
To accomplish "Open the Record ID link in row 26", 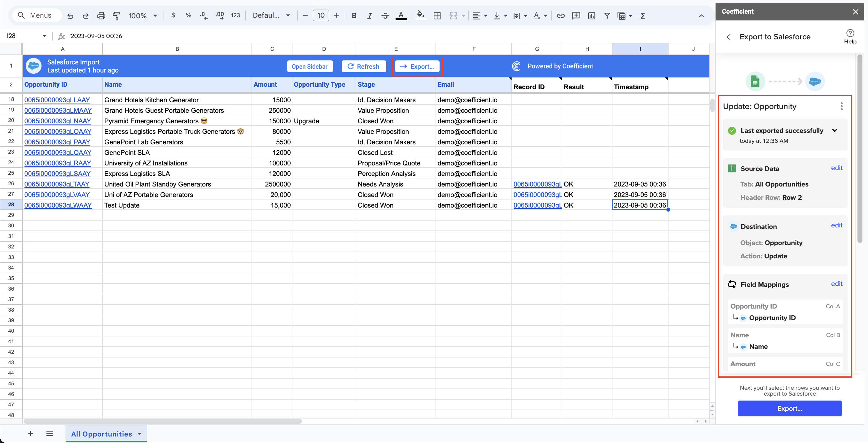I will pos(537,184).
